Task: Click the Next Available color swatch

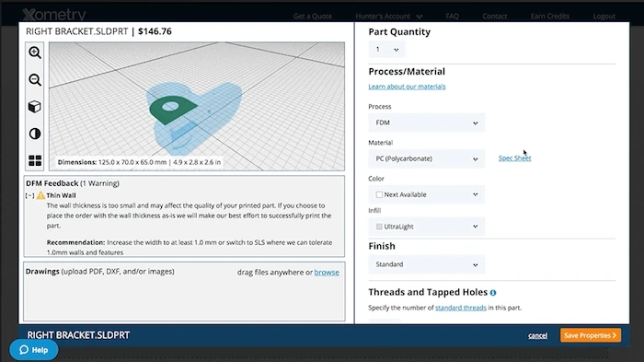Action: click(x=379, y=194)
